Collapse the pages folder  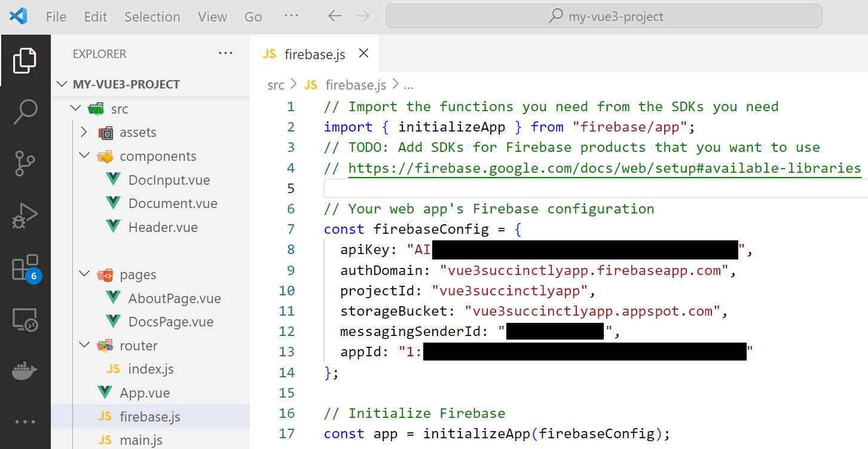point(84,274)
